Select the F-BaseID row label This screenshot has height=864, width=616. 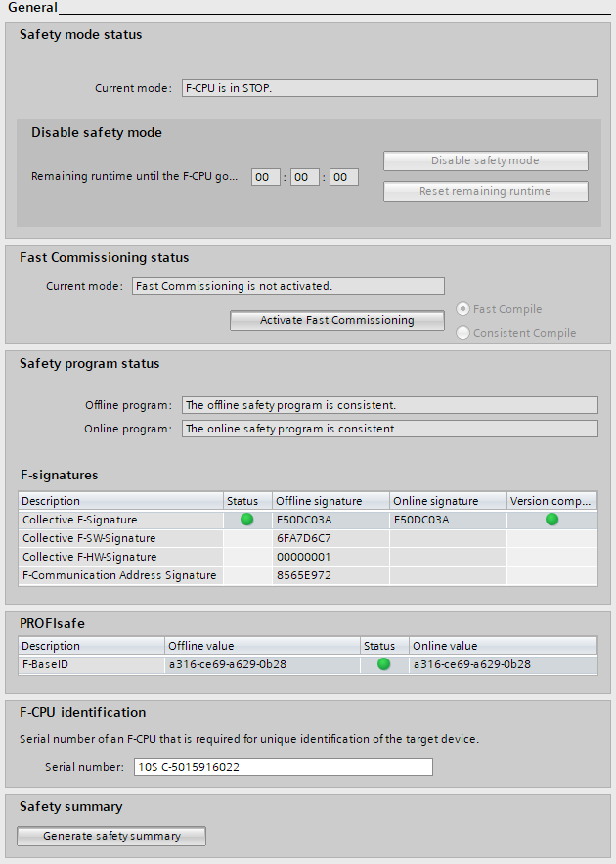pyautogui.click(x=45, y=664)
